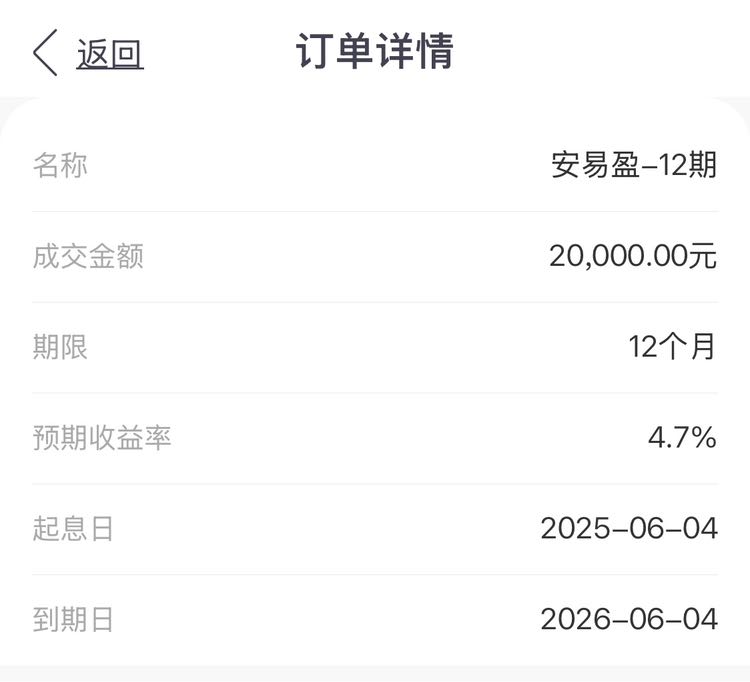Select the 20,000.00元 amount value
Viewport: 750px width, 682px height.
pyautogui.click(x=633, y=256)
